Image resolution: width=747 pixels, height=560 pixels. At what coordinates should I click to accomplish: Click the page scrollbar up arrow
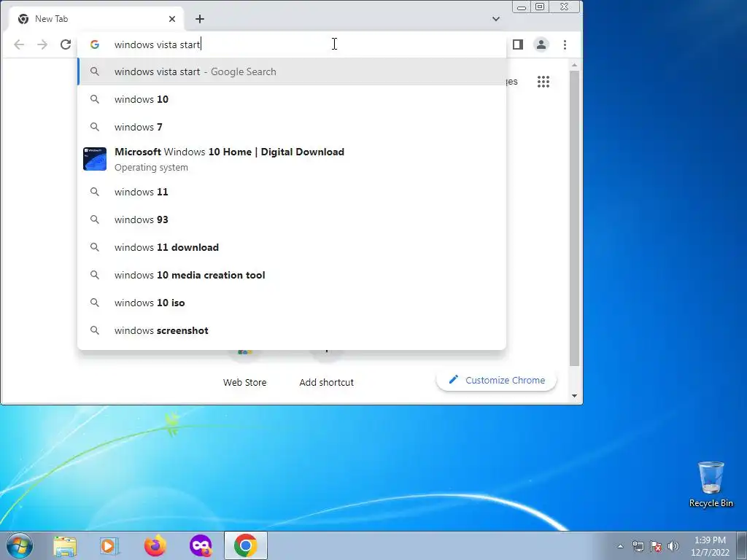(x=574, y=65)
